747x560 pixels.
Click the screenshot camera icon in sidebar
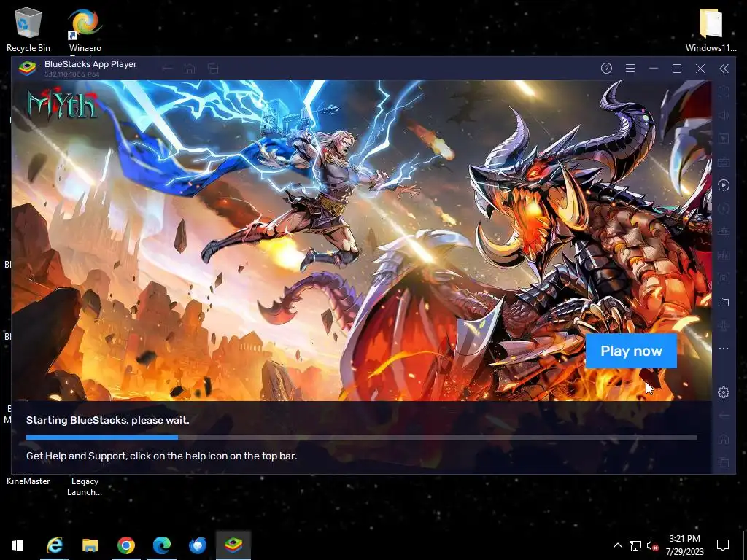(723, 279)
